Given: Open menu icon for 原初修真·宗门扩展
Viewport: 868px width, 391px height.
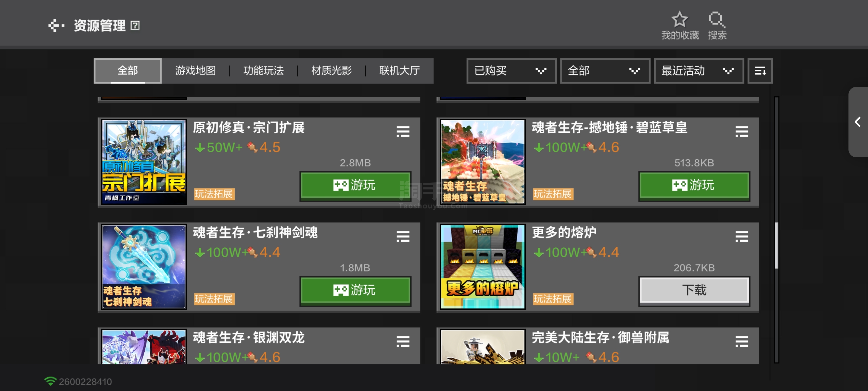Looking at the screenshot, I should [x=403, y=131].
